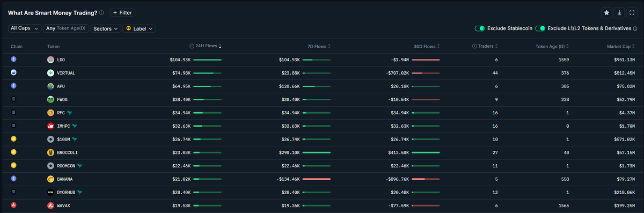Click new-token sprout icon next to RFC
The width and height of the screenshot is (644, 213).
point(70,113)
